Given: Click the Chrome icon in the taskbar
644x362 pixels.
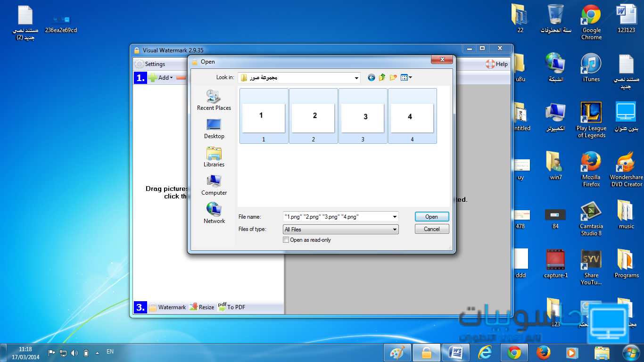Looking at the screenshot, I should point(514,353).
